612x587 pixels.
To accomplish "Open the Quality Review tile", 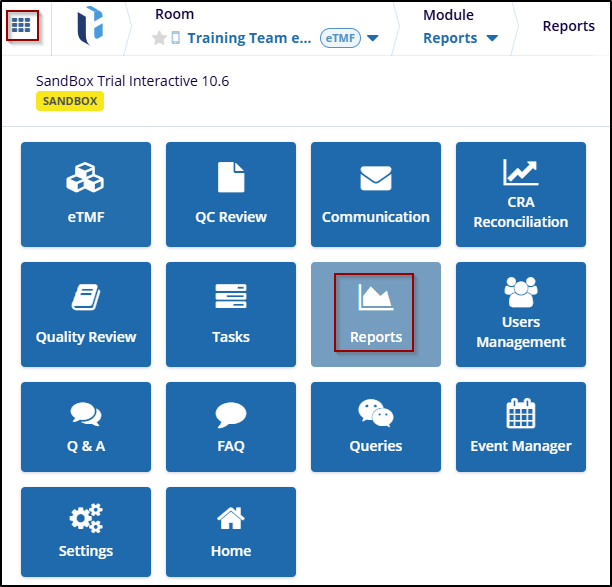I will pos(86,314).
